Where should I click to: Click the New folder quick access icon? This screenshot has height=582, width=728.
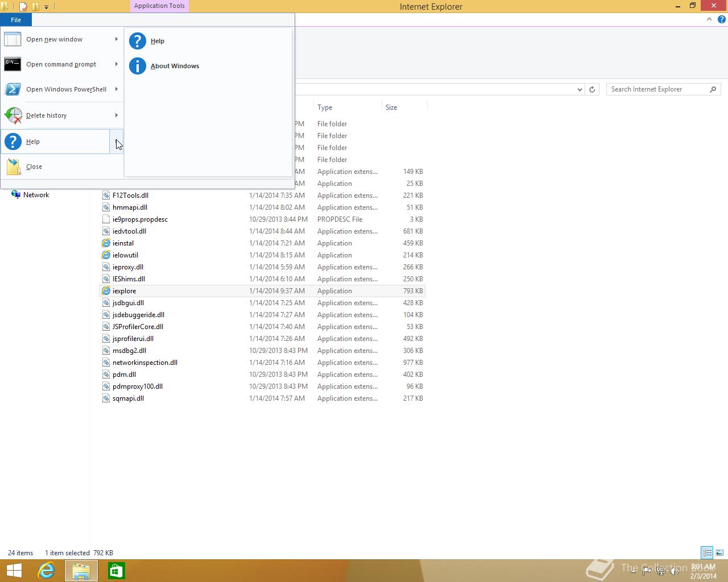coord(35,7)
